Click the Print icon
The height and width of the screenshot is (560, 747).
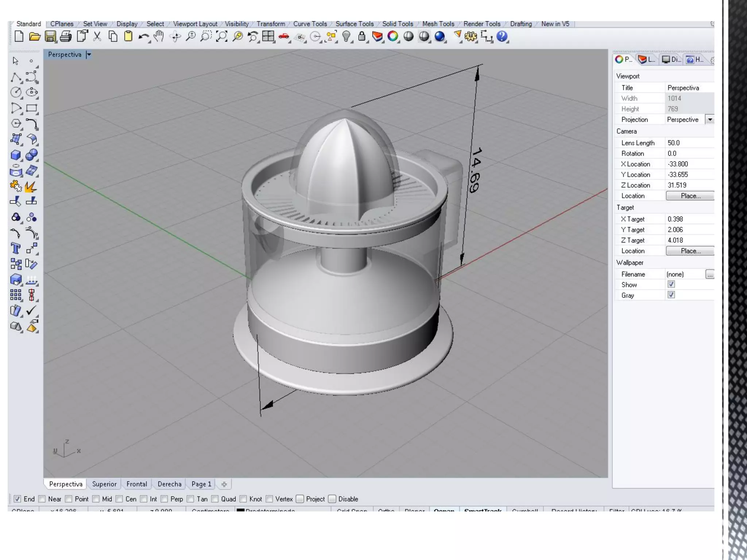click(x=66, y=36)
